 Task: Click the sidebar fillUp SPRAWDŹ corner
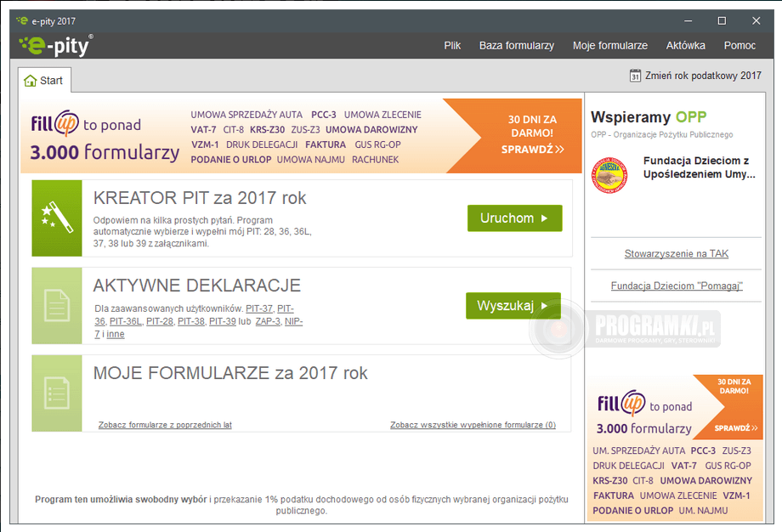point(735,427)
